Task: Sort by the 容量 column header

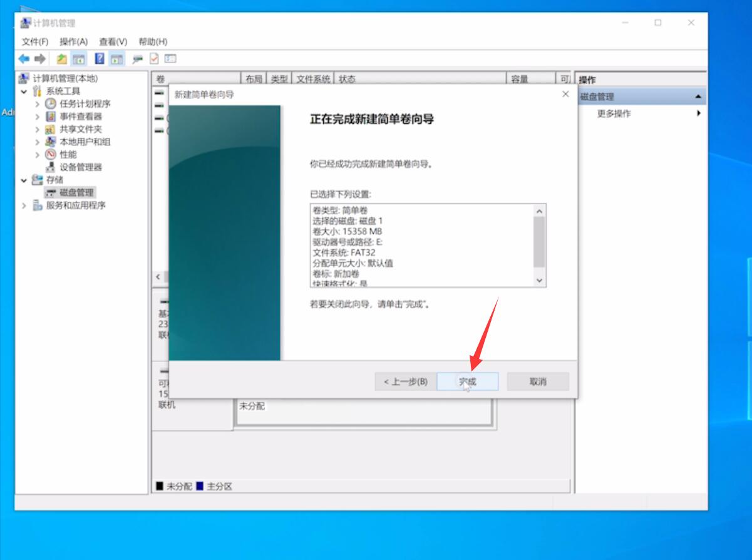Action: tap(531, 79)
